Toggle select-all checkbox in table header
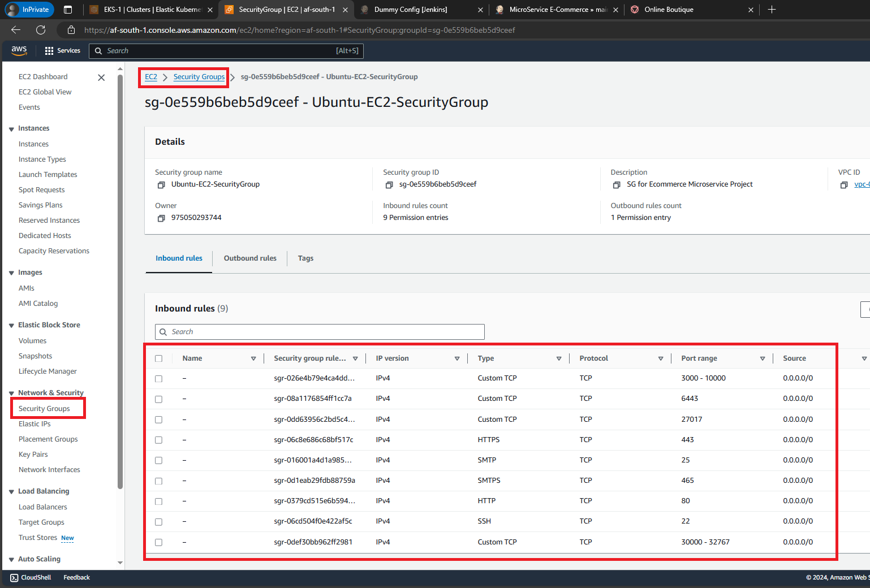Screen dimensions: 870x588 [x=158, y=358]
